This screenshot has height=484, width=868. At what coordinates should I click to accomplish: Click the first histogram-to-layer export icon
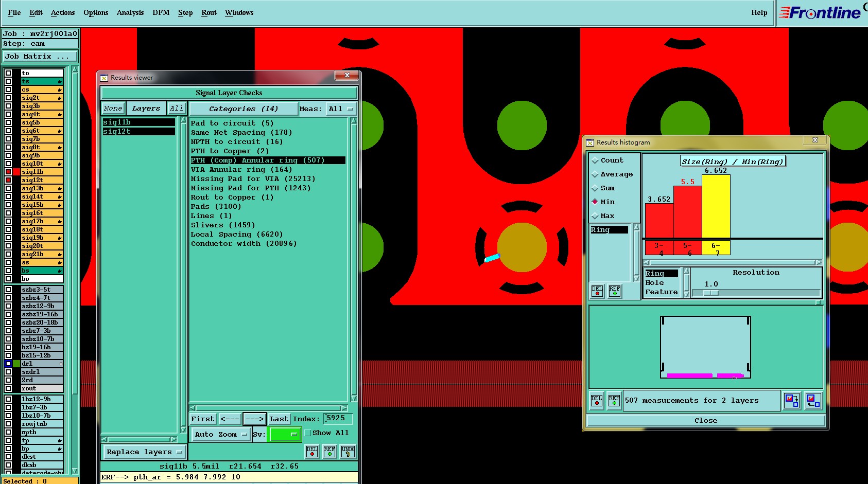(792, 400)
